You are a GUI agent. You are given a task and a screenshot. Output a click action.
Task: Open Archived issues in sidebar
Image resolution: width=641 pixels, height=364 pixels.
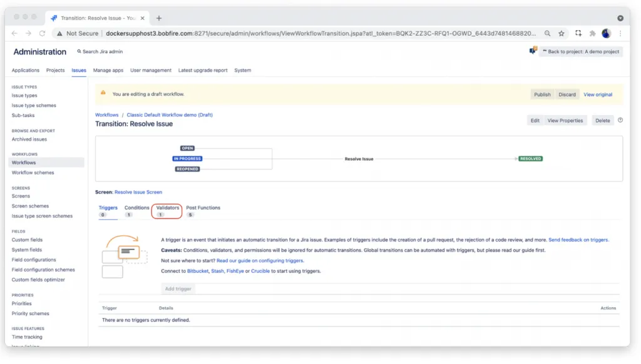click(x=29, y=139)
